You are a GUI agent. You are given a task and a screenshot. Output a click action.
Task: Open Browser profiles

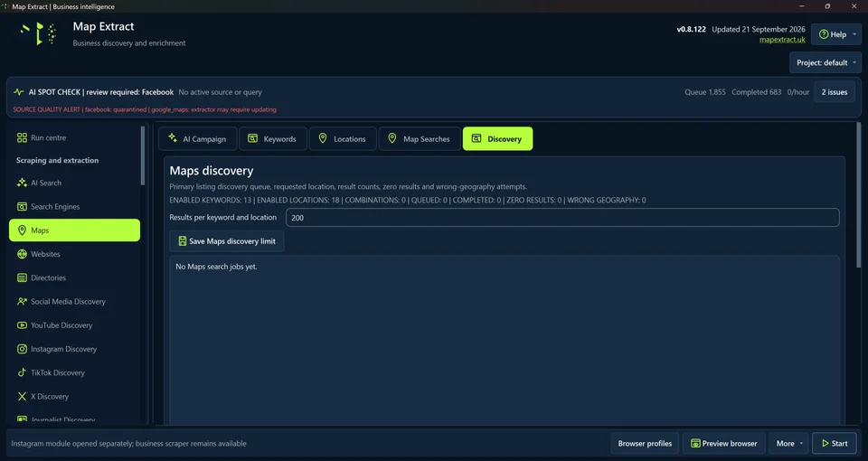pyautogui.click(x=645, y=443)
